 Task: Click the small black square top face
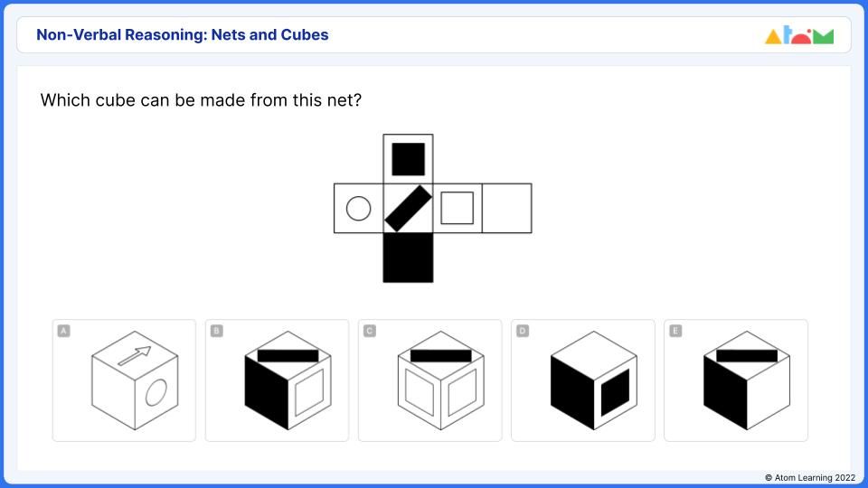[x=408, y=159]
